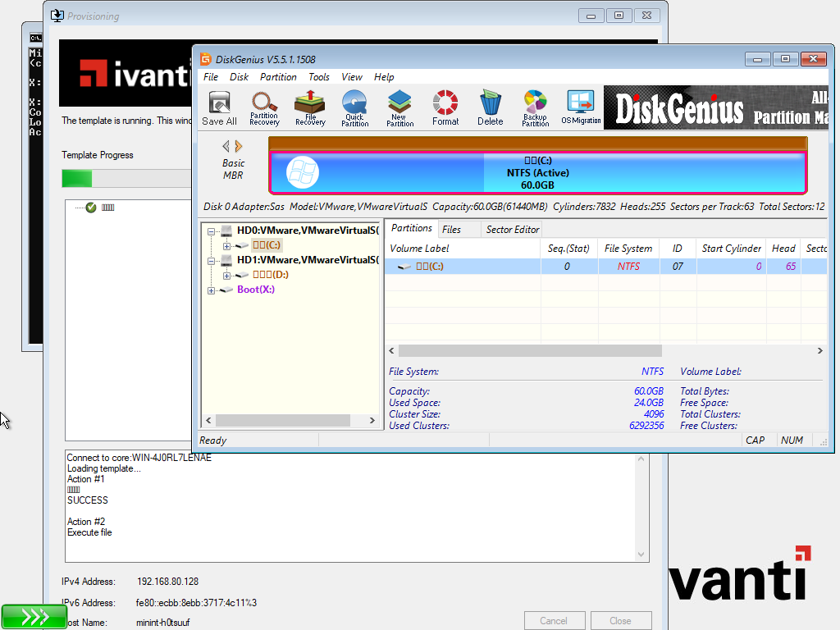Expand the HD1 VMware disk node

pyautogui.click(x=212, y=260)
